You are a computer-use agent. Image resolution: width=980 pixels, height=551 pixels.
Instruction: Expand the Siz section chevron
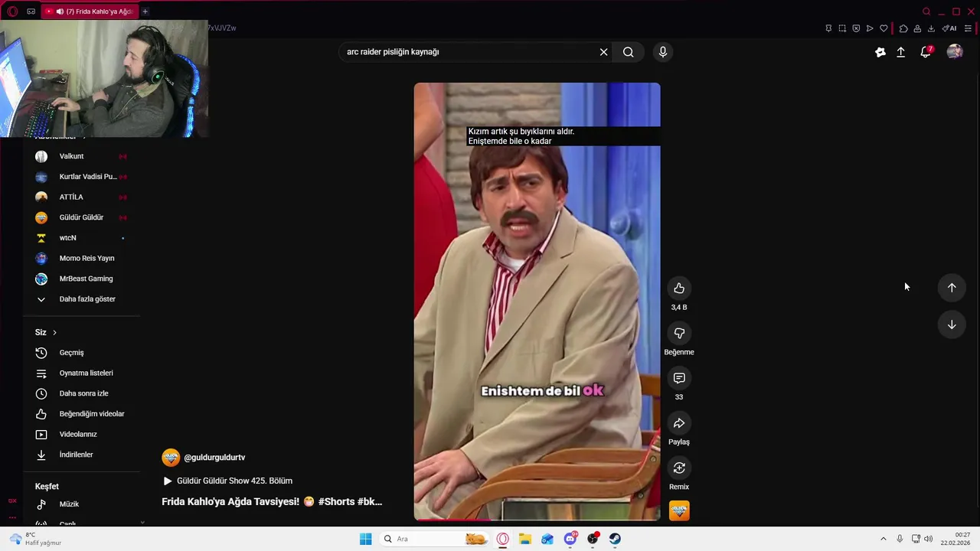[x=54, y=332]
